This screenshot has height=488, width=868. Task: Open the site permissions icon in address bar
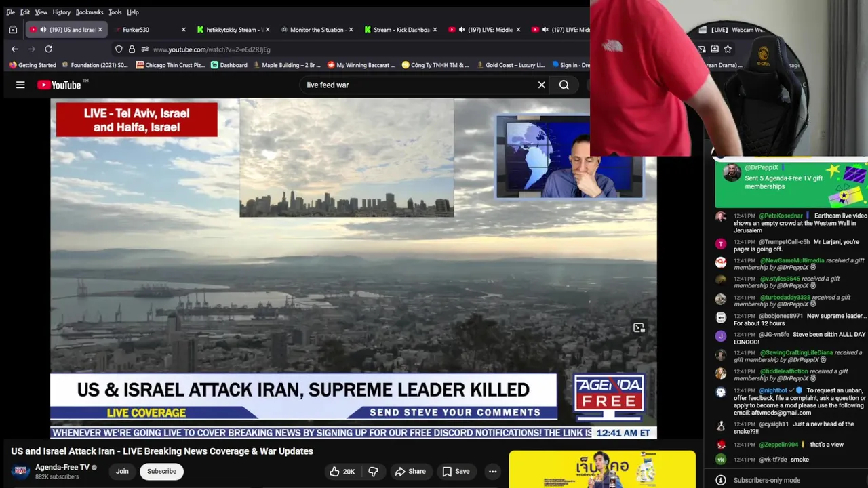coord(144,49)
